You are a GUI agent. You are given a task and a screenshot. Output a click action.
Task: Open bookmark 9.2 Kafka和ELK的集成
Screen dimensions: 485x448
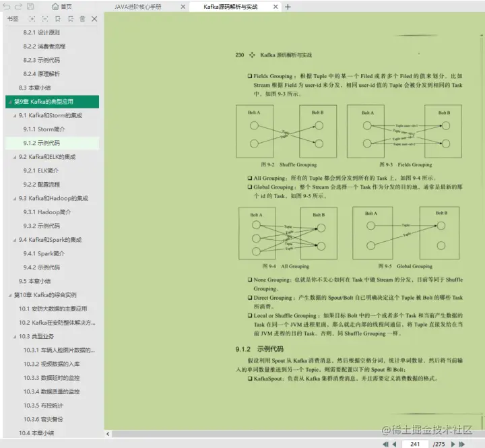[47, 157]
